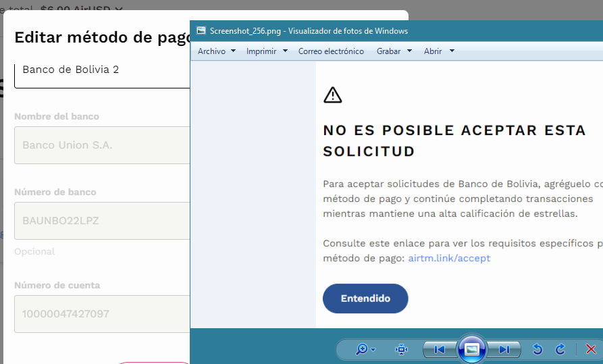Skip to the next photo
The image size is (603, 364).
click(x=504, y=349)
